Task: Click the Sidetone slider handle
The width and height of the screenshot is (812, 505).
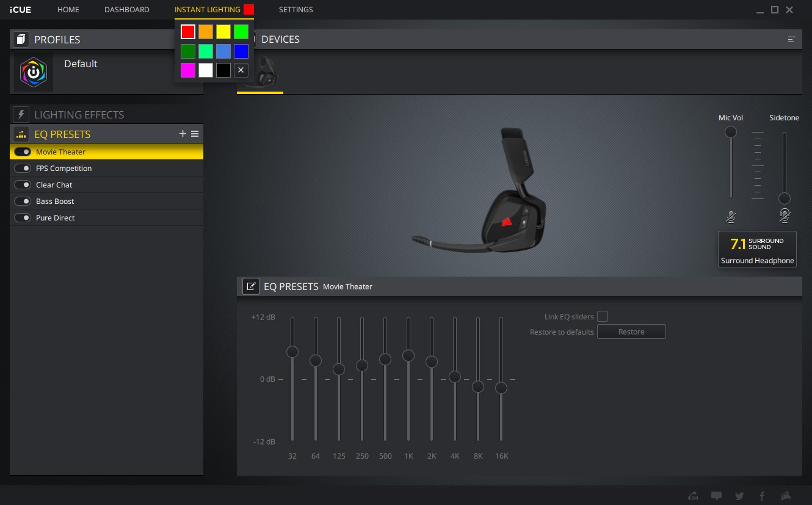Action: coord(785,198)
